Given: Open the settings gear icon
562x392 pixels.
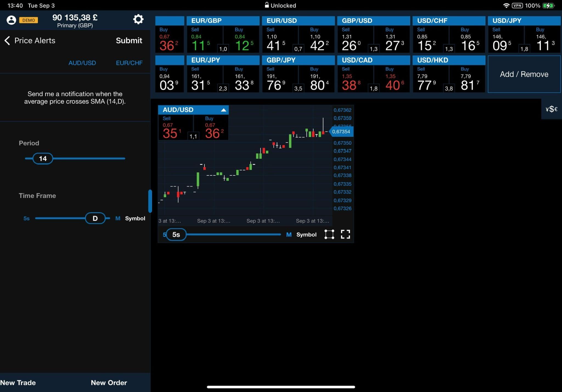Looking at the screenshot, I should [x=138, y=19].
